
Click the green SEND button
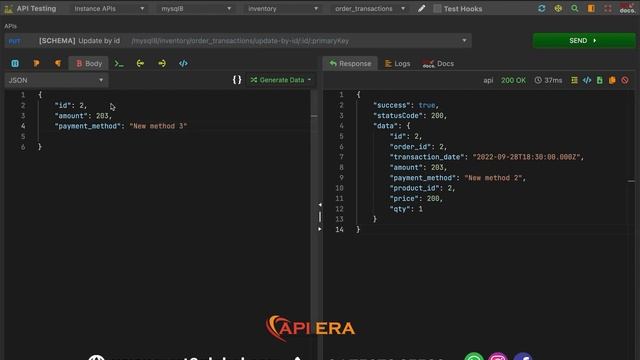tap(584, 40)
